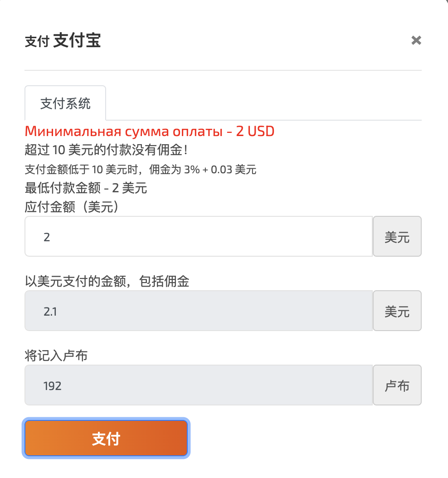The image size is (448, 478).
Task: Click the USD text in red notice
Action: [x=261, y=132]
